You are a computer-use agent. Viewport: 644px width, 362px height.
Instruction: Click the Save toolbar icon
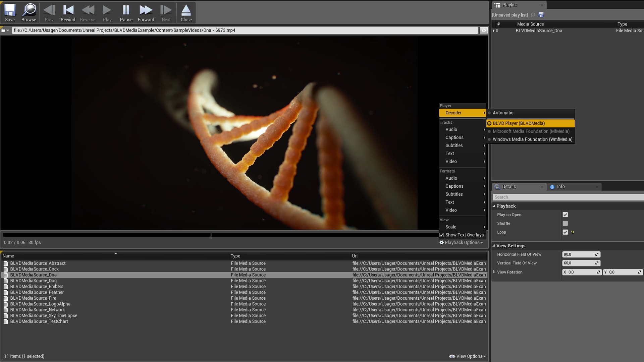pos(10,13)
